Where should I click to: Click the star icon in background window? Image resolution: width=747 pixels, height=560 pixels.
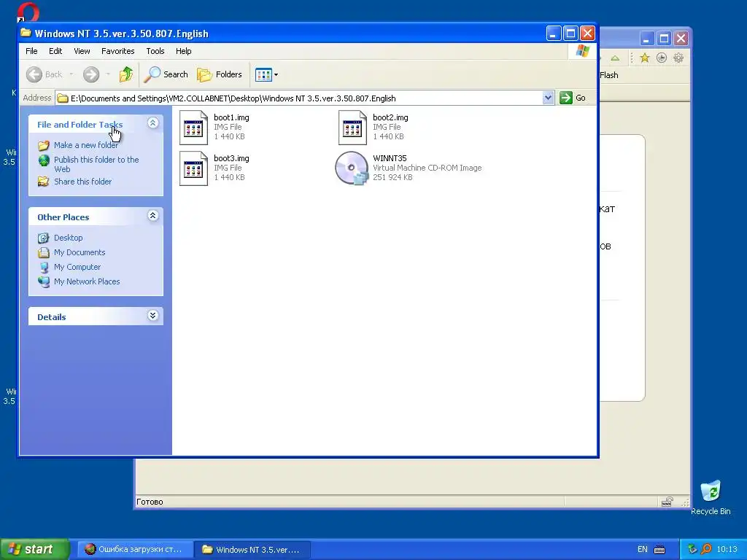(645, 58)
